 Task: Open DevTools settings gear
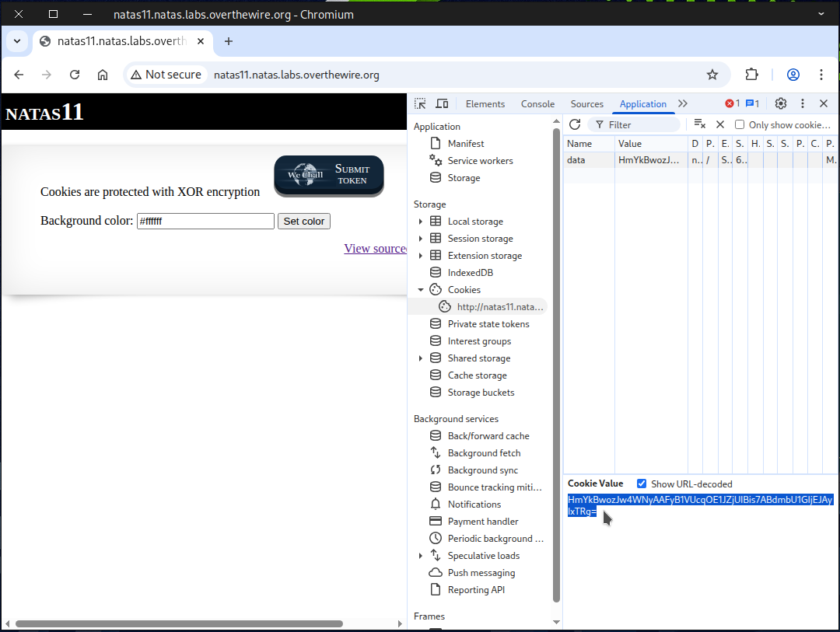pos(781,103)
